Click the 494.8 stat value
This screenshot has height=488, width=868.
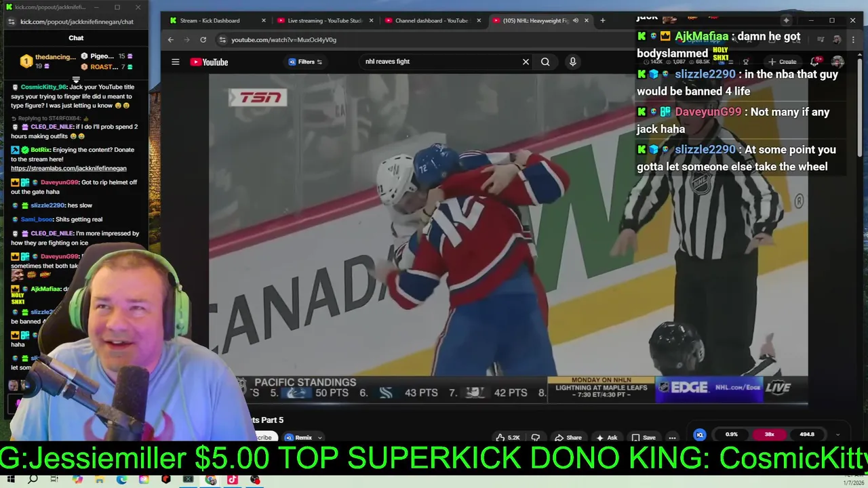click(x=807, y=434)
